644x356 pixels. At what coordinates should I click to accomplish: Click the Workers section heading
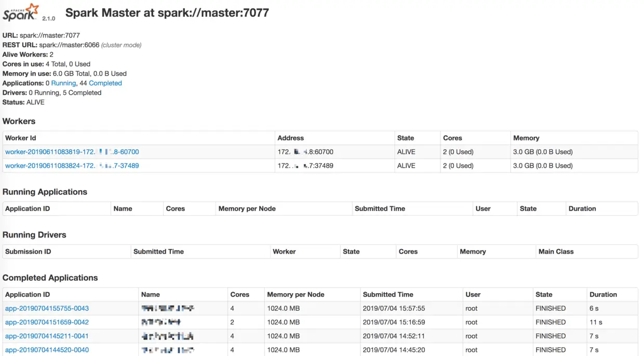coord(19,121)
